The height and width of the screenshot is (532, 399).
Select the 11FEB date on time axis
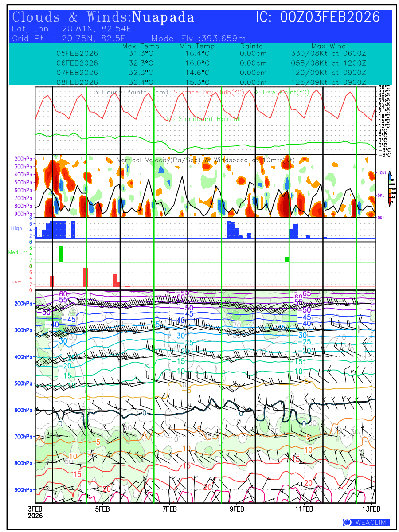pos(305,509)
